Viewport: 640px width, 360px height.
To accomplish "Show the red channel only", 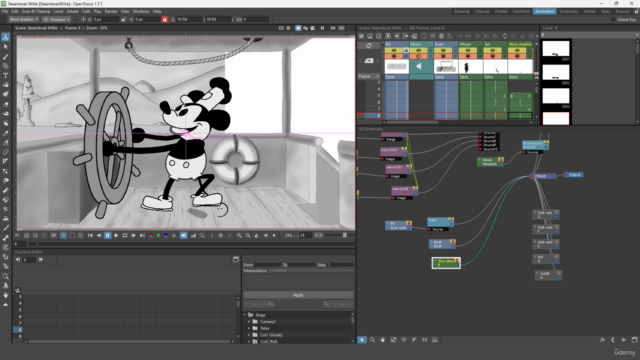I will [x=151, y=236].
